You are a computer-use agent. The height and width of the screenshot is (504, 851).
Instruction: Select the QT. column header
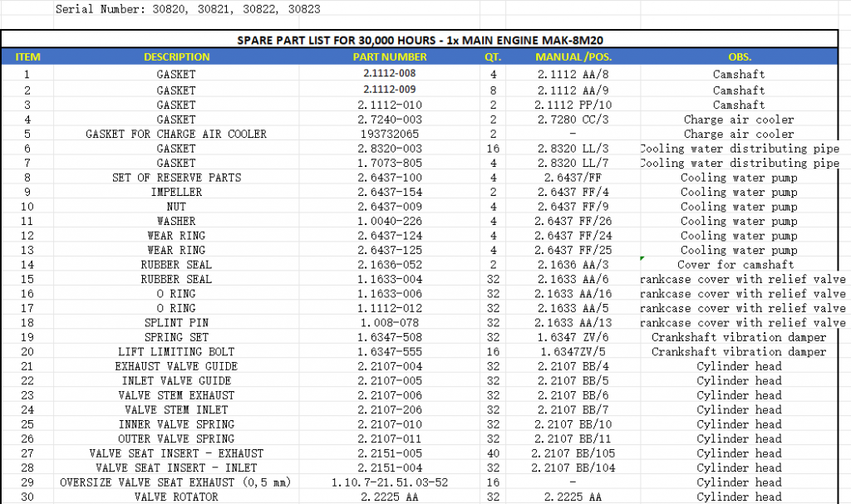pos(493,57)
